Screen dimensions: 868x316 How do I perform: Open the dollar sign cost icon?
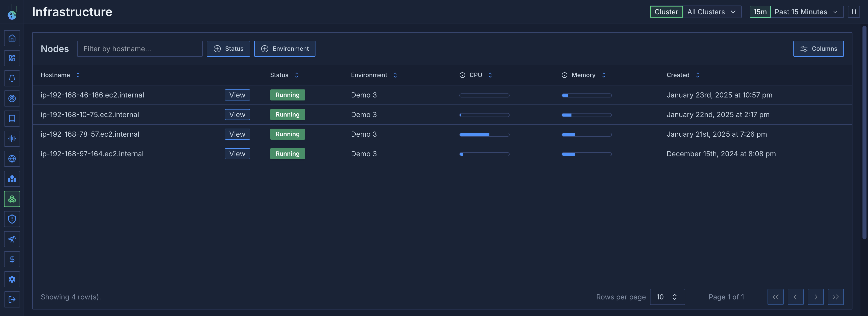click(12, 259)
